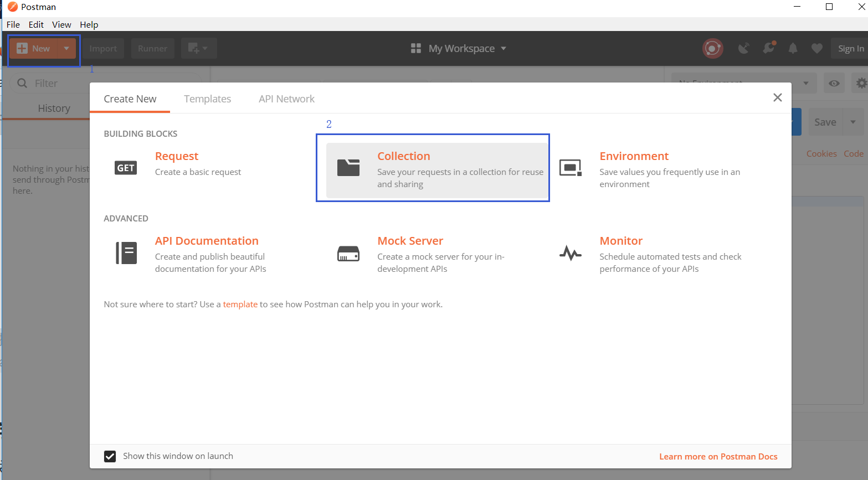Switch to the History tab in sidebar

point(54,109)
